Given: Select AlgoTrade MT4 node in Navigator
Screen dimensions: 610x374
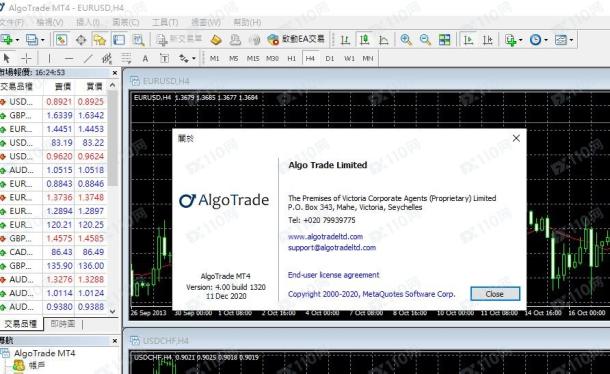Looking at the screenshot, I should click(x=44, y=353).
